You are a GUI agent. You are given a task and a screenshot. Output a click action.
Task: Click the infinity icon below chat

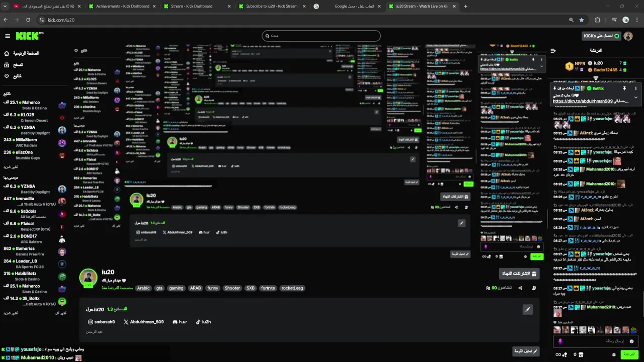click(x=558, y=354)
